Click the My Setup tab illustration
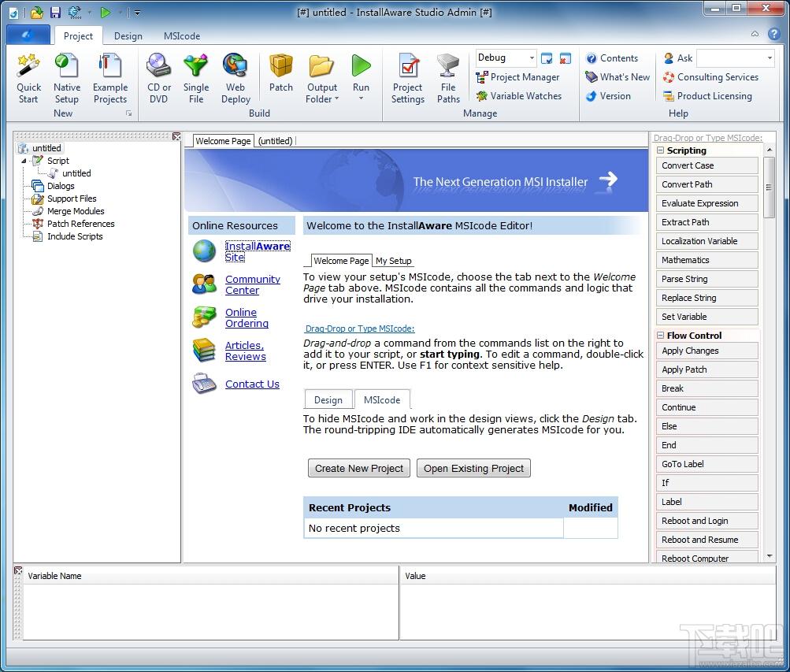Viewport: 790px width, 672px height. point(394,261)
